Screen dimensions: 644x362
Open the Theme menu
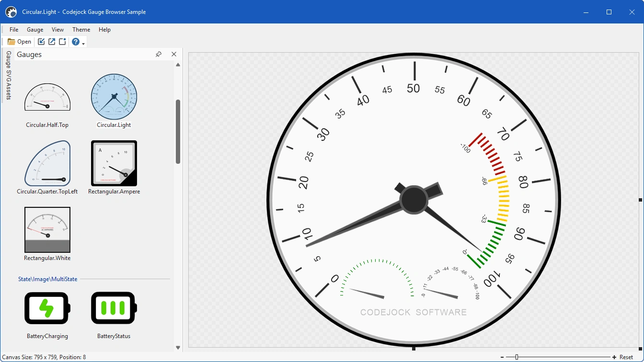point(81,30)
